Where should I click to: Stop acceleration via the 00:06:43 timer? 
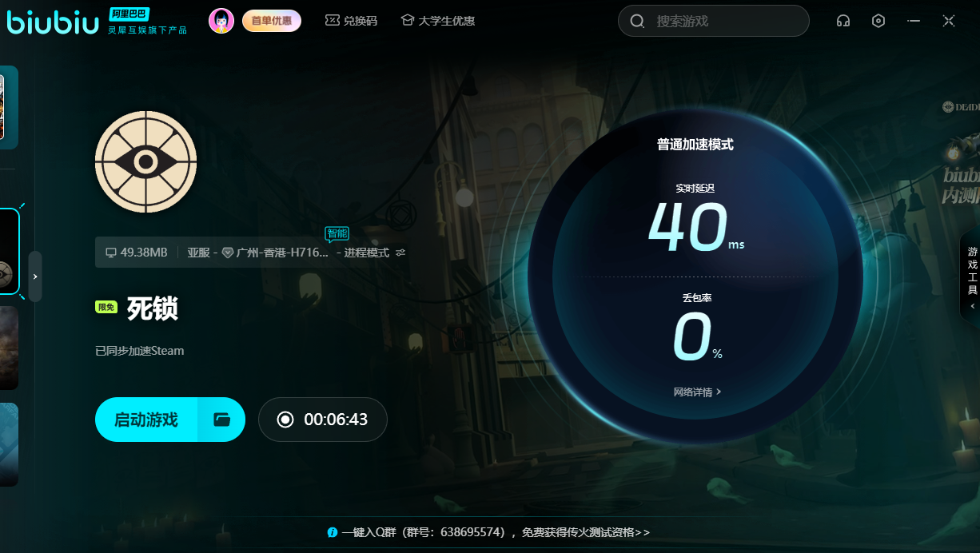coord(322,420)
